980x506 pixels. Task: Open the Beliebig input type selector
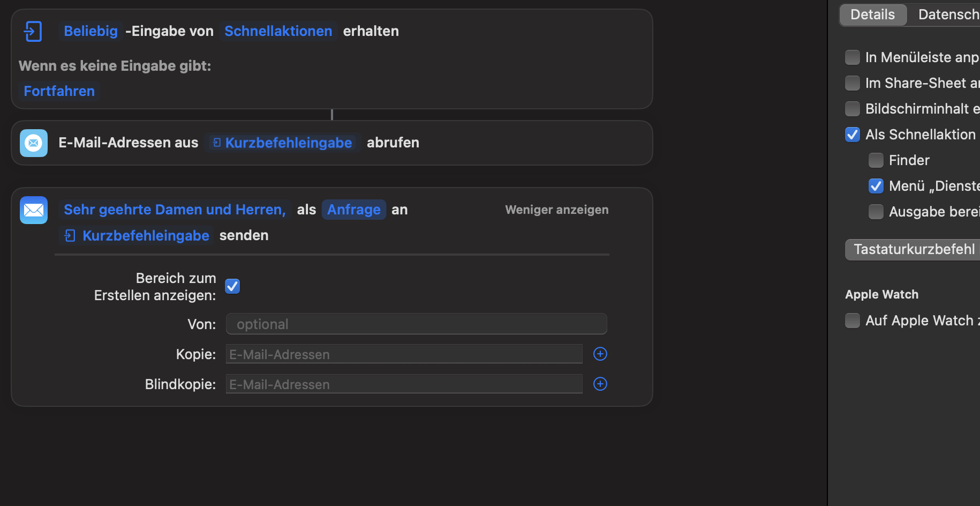(91, 31)
